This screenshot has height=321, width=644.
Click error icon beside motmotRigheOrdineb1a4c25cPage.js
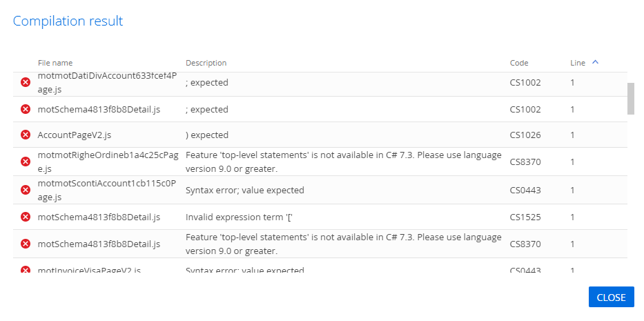click(26, 162)
